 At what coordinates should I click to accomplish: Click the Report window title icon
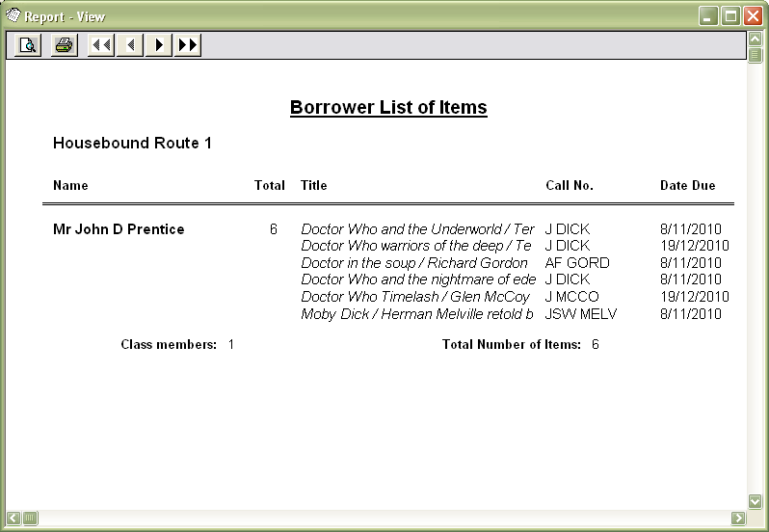point(13,15)
